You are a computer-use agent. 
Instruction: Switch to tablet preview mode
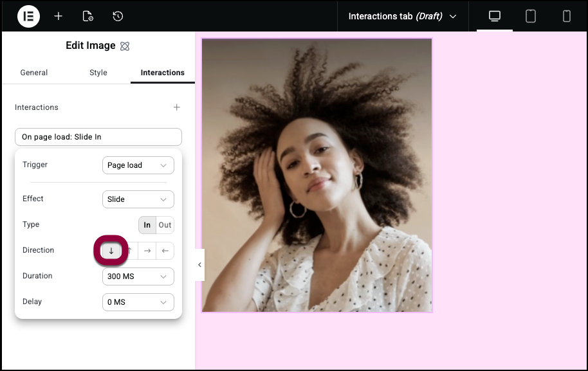coord(531,16)
